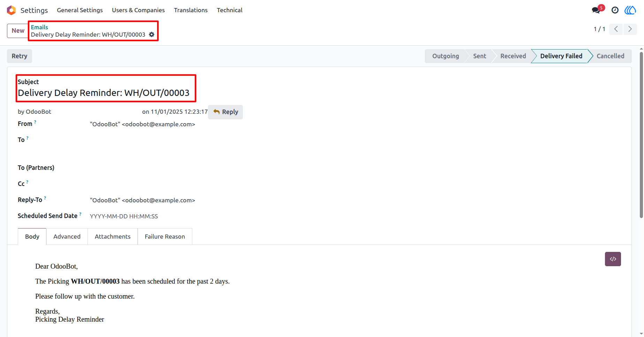Go back to Emails breadcrumb
The height and width of the screenshot is (337, 644).
39,27
